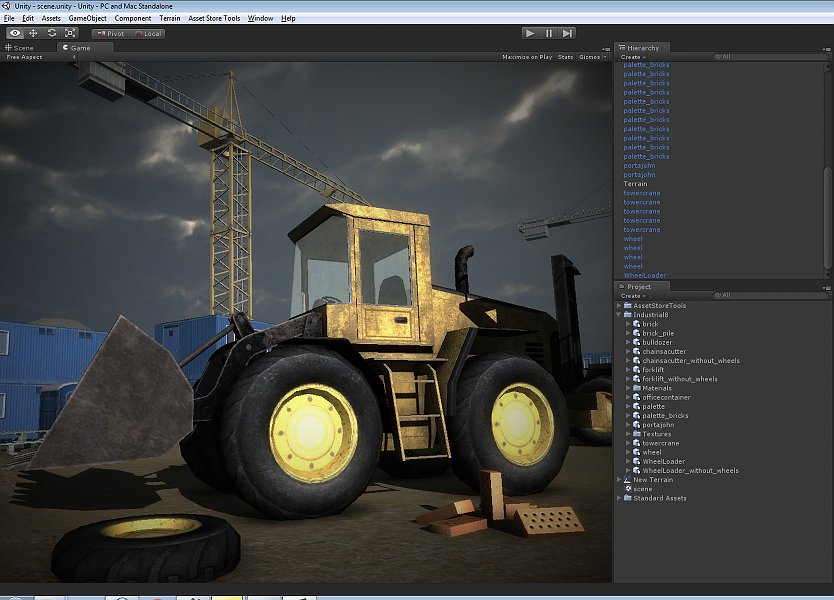The height and width of the screenshot is (600, 834).
Task: Toggle Maximize on Play
Action: 527,57
